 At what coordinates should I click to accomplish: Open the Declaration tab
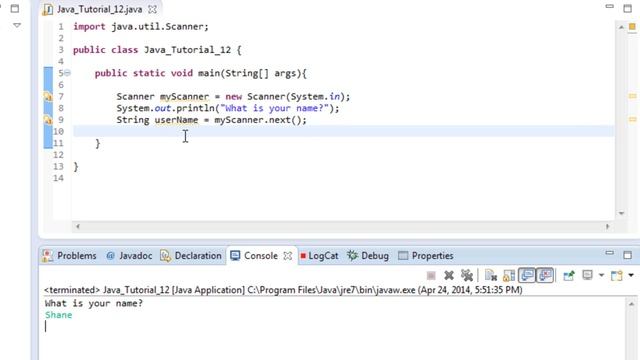point(191,256)
